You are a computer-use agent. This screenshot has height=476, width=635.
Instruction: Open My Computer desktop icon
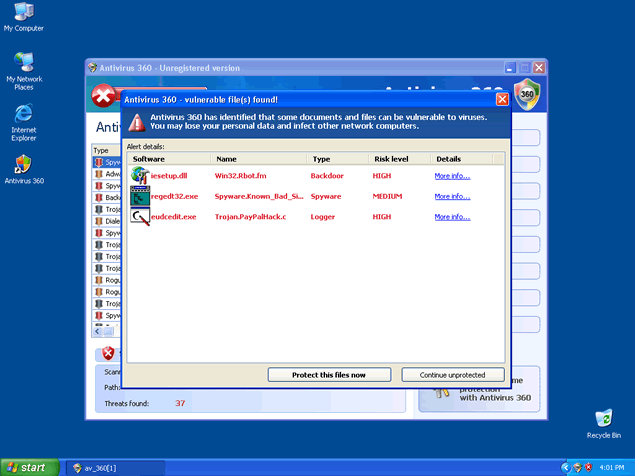22,13
